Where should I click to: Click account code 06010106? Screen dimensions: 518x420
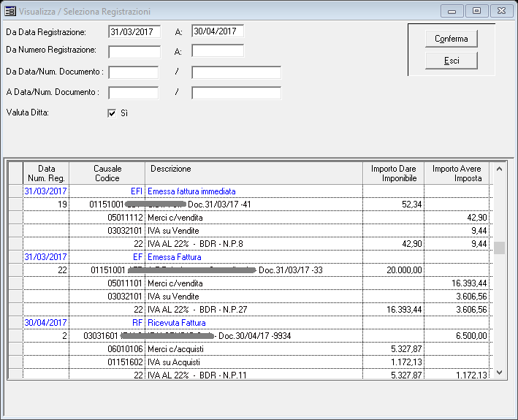pyautogui.click(x=125, y=349)
